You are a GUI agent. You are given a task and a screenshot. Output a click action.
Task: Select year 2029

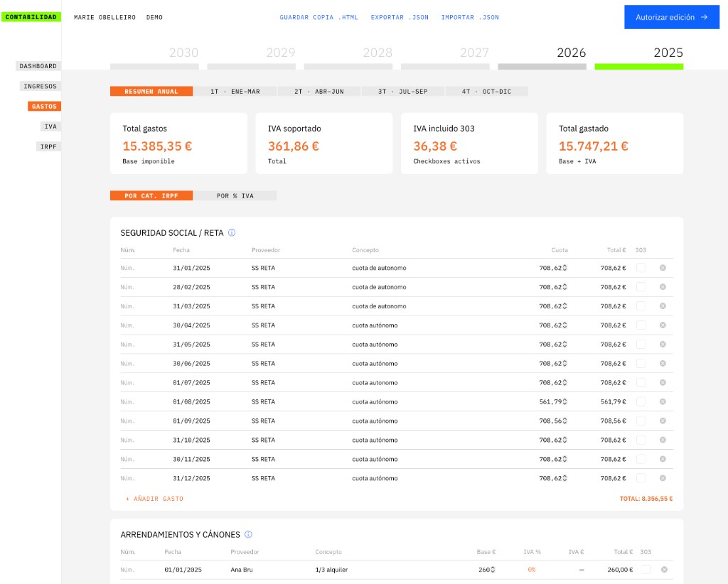tap(251, 58)
